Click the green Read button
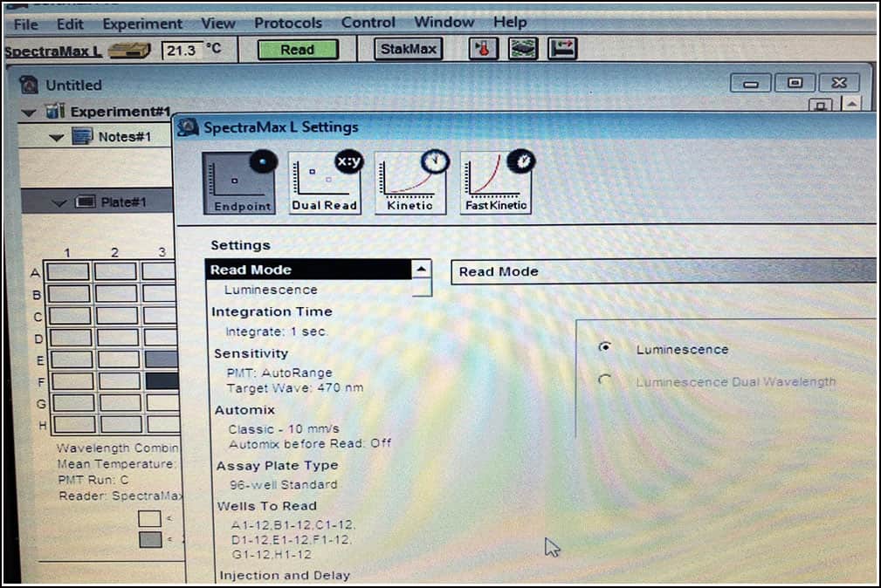 click(x=298, y=50)
